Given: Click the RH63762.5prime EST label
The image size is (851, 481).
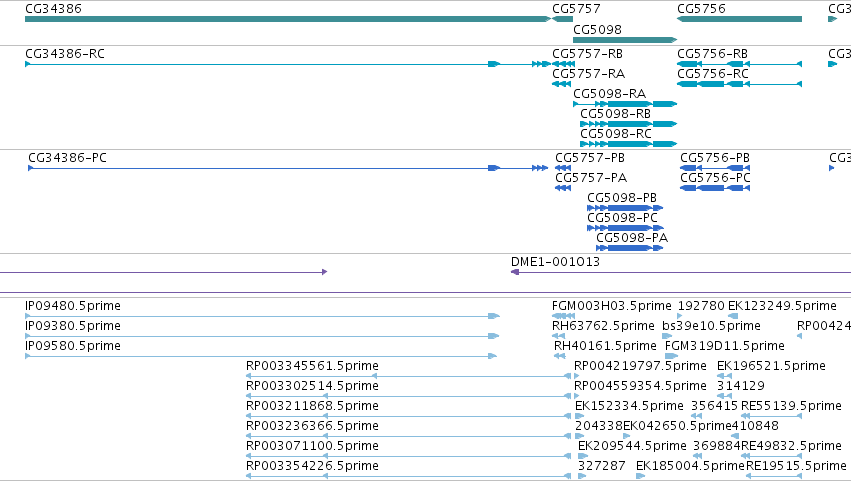Looking at the screenshot, I should tap(603, 326).
